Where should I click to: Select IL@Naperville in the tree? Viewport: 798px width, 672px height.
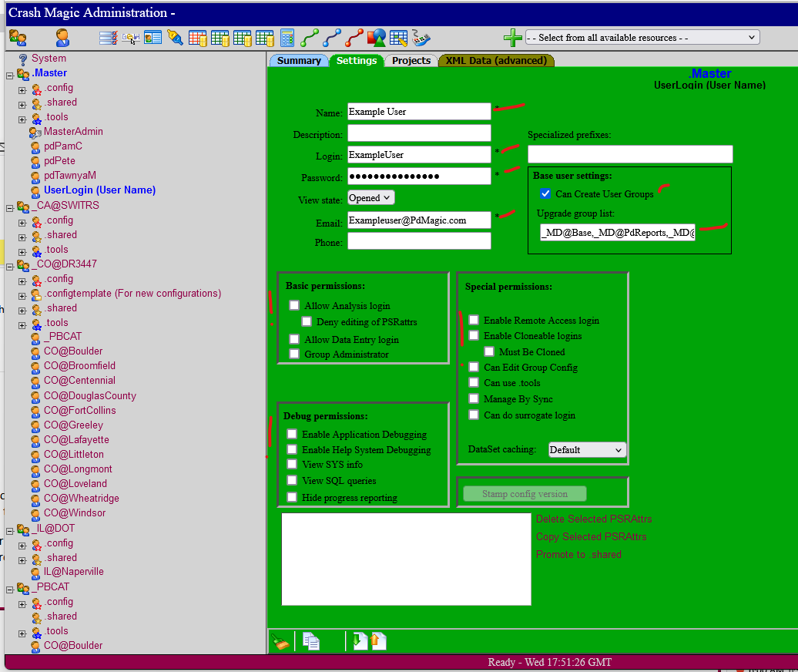coord(73,572)
